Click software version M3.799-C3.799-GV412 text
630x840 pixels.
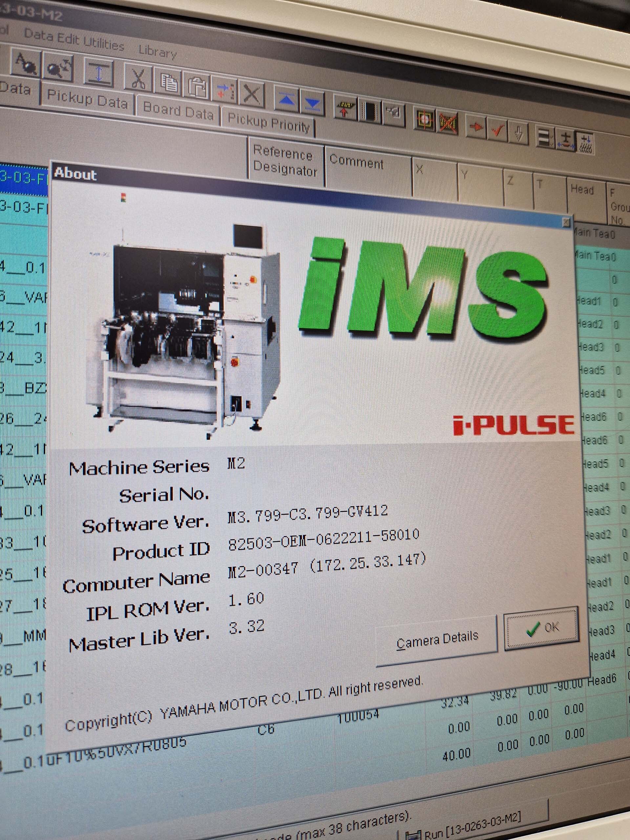point(308,514)
